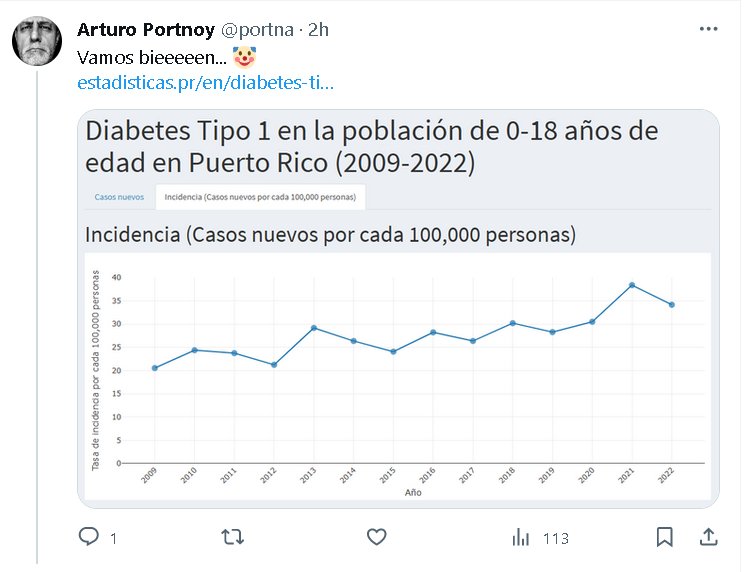The image size is (752, 572).
Task: Open the estadisticas.pr link
Action: pos(205,82)
